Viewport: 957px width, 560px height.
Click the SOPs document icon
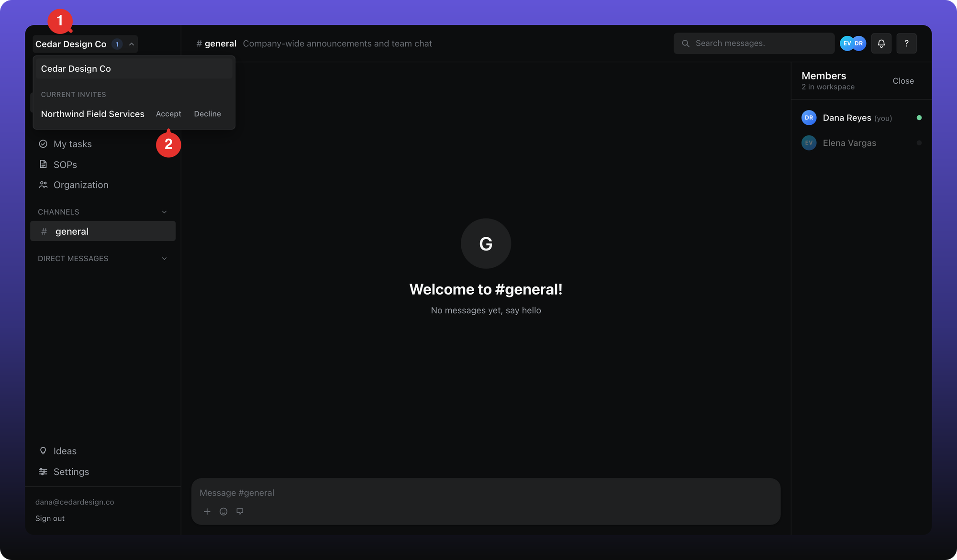pyautogui.click(x=43, y=165)
